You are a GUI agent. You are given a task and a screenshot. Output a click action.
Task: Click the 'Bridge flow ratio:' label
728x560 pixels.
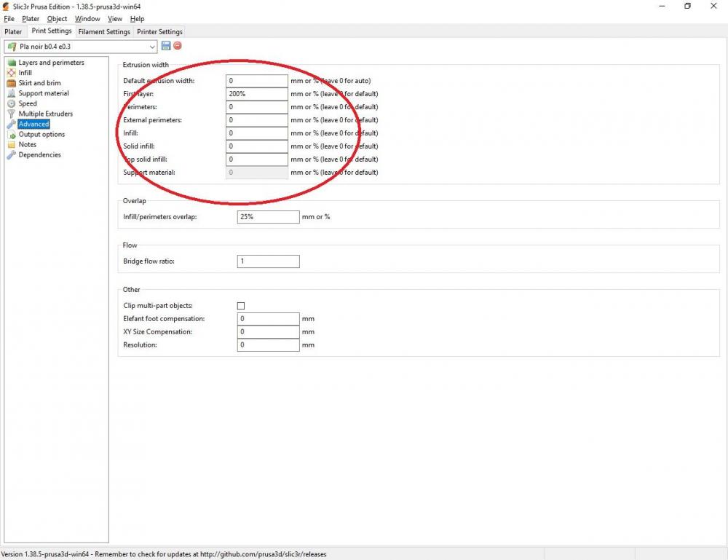(149, 261)
